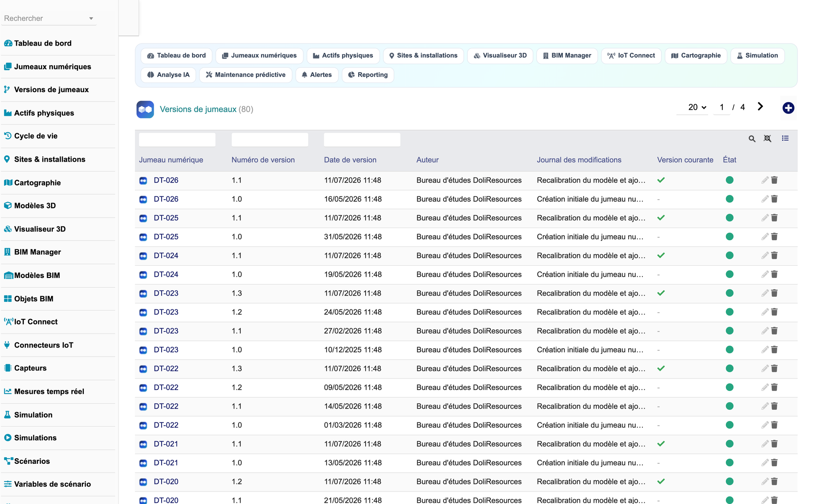Edit the DT-020 version 1.2 row

tap(765, 481)
